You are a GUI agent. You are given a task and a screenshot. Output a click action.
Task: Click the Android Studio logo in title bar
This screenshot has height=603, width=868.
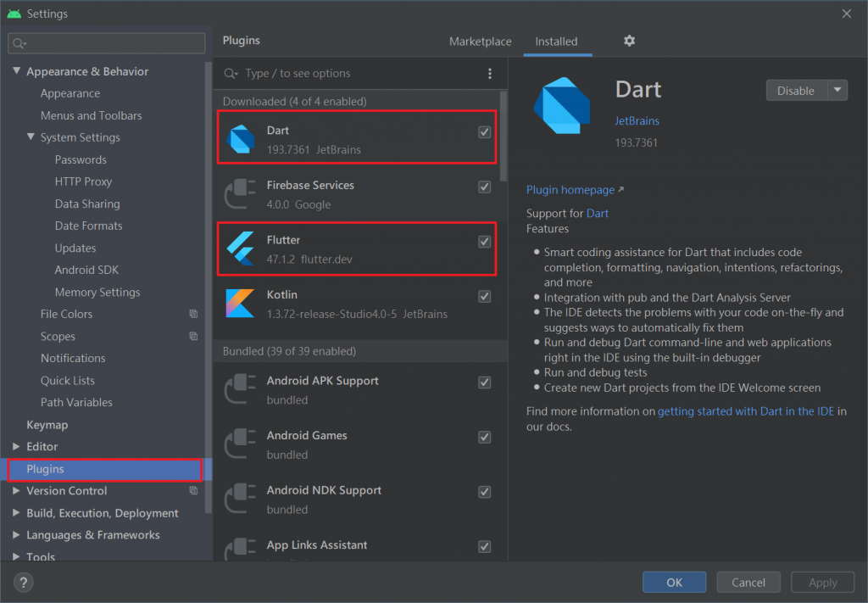point(14,14)
